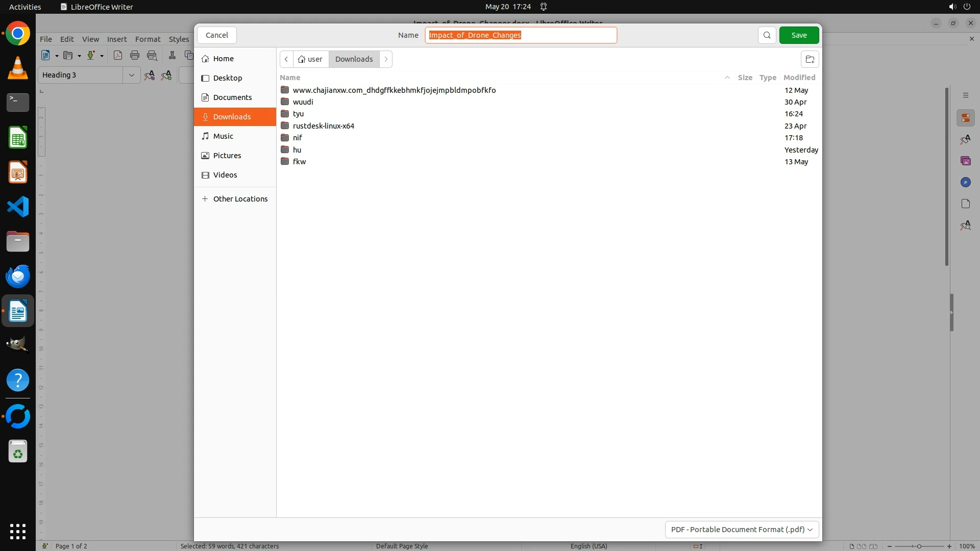Open the Gallery sidebar icon
Screen dimensions: 980x551
point(965,161)
